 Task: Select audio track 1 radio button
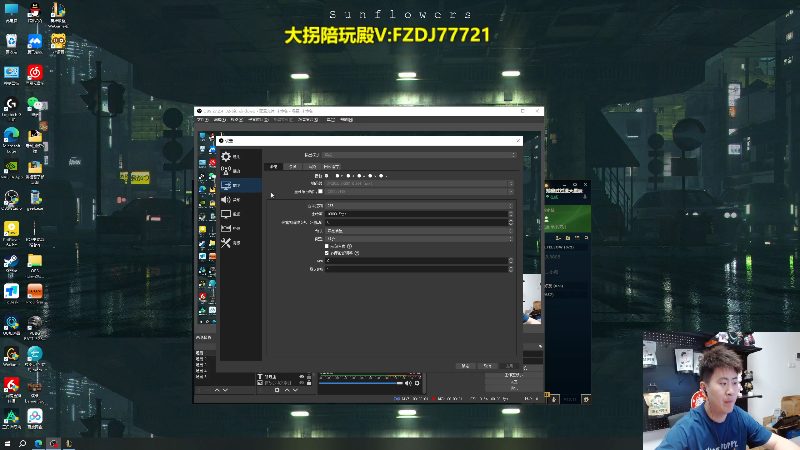[x=327, y=176]
